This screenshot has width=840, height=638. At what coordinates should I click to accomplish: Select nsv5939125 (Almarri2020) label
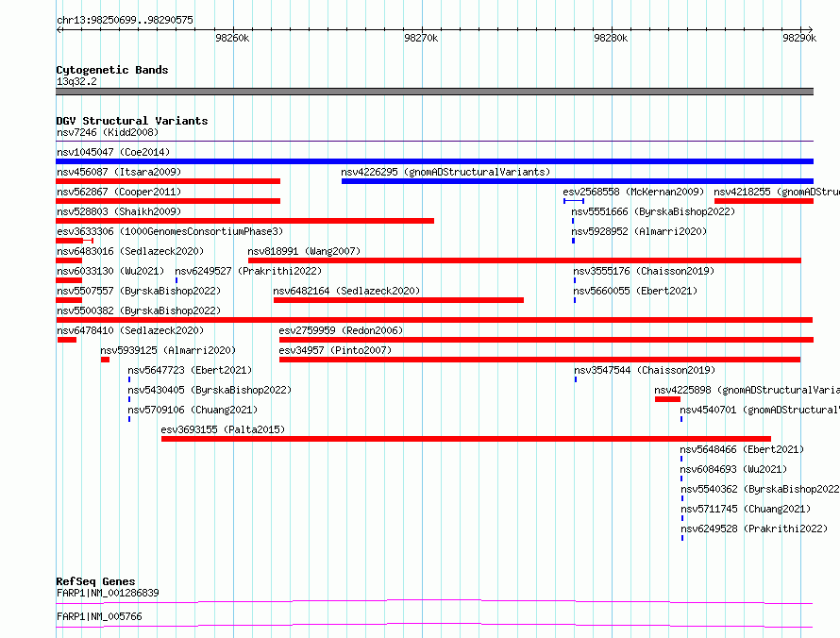click(168, 350)
